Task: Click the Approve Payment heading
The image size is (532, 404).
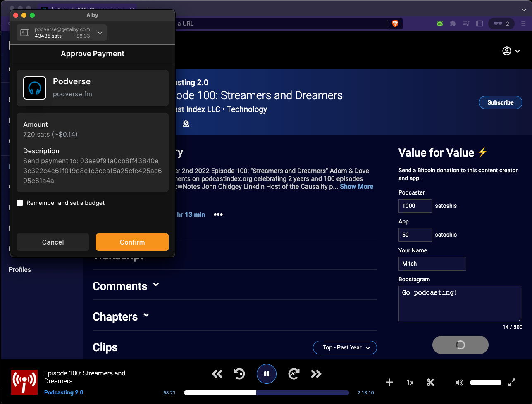Action: coord(93,54)
